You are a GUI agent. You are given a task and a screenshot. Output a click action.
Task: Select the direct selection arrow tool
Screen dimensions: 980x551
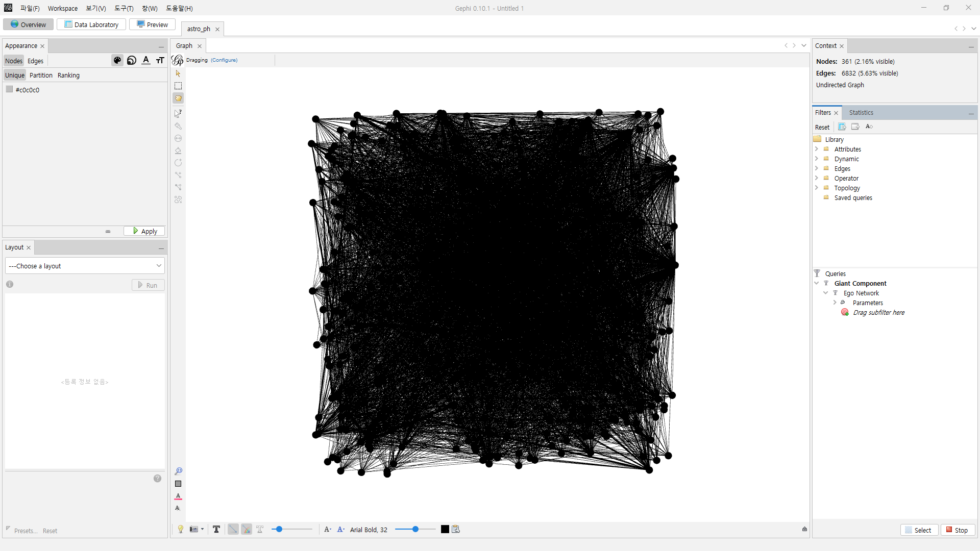point(178,73)
